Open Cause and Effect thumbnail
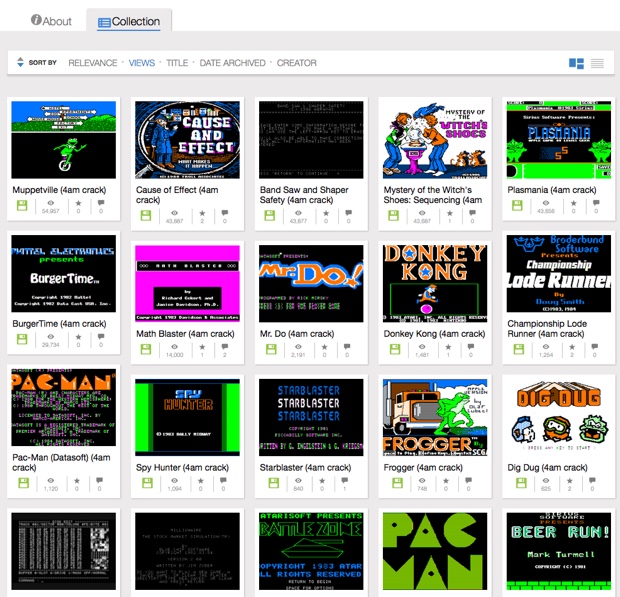 pos(187,140)
